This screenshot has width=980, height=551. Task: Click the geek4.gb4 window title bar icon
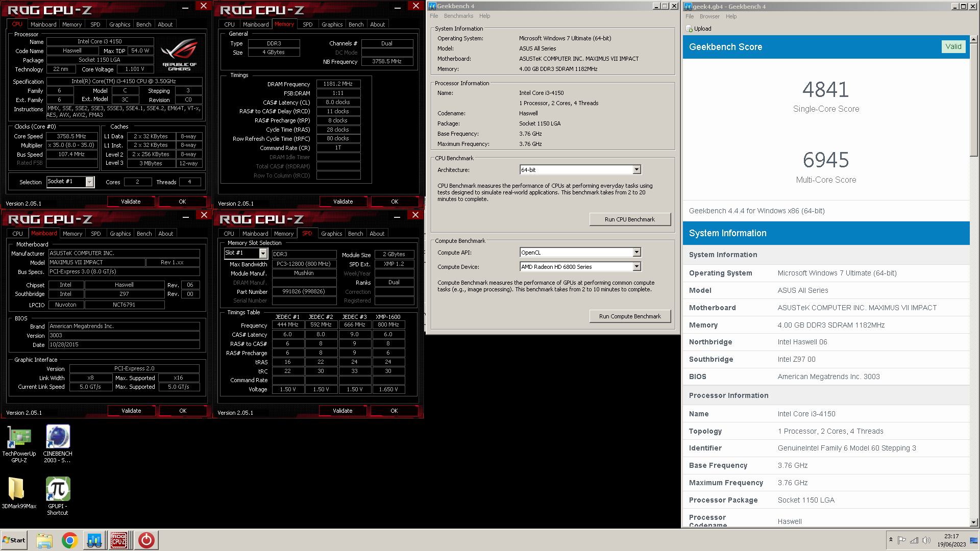688,7
